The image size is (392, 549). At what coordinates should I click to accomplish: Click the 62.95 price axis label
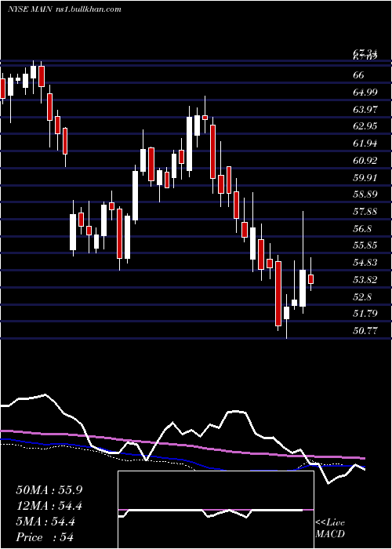click(365, 126)
